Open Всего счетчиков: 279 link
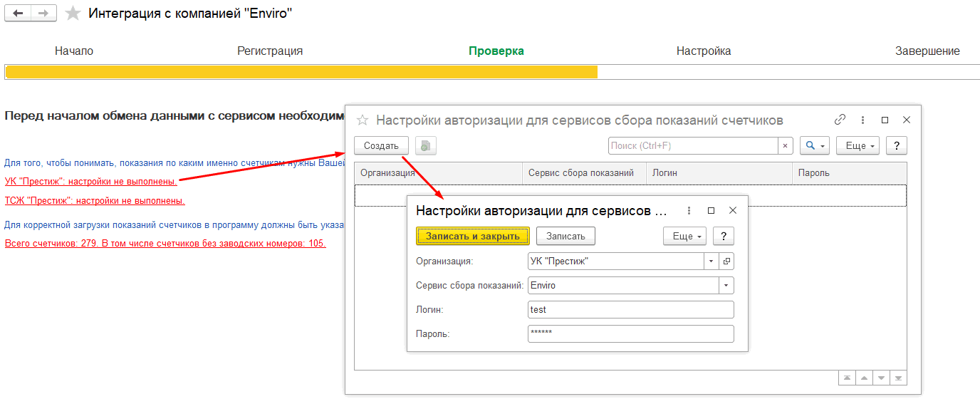 pos(165,244)
